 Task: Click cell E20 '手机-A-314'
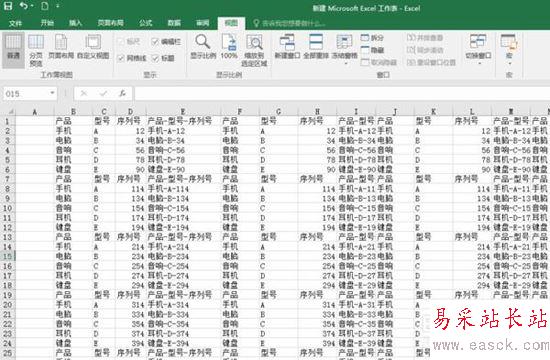pos(183,305)
